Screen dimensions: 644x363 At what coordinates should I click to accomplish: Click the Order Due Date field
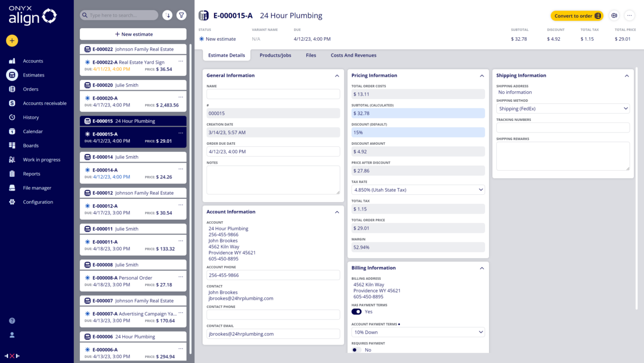tap(273, 152)
